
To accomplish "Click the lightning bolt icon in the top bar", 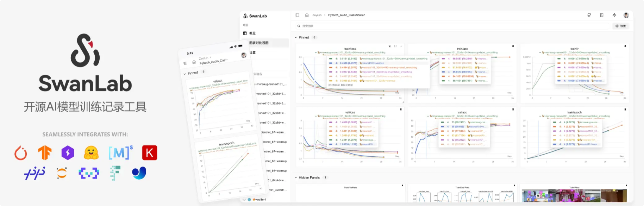I will coord(614,15).
